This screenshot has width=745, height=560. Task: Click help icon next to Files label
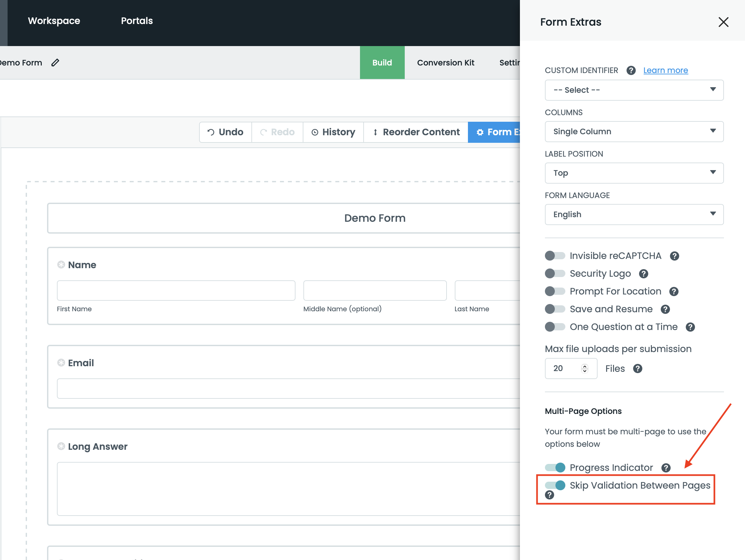(637, 369)
